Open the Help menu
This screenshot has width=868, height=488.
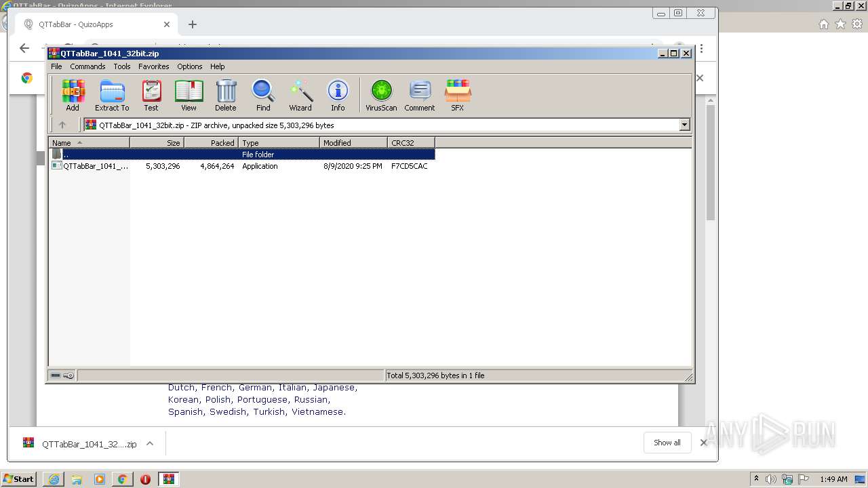[x=217, y=66]
